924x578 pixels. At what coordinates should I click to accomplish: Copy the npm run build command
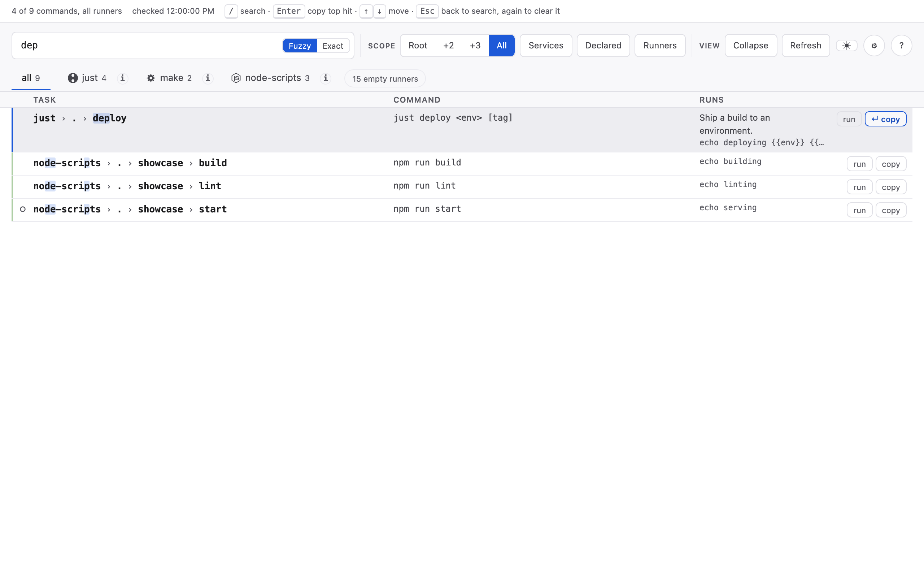click(x=891, y=164)
